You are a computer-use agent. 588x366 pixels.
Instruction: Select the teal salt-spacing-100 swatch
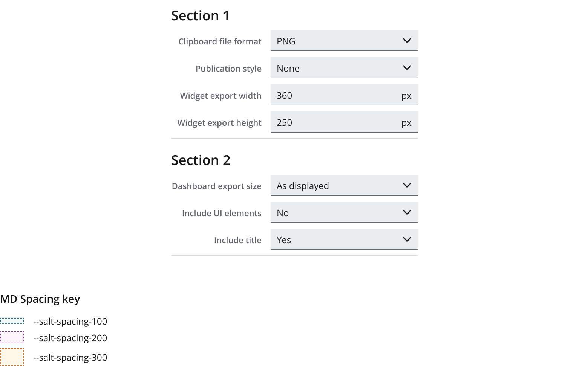[12, 321]
